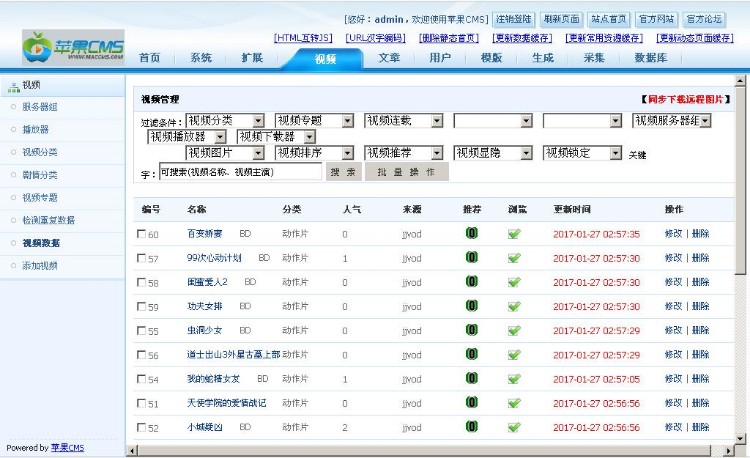This screenshot has height=458, width=750.
Task: Click the recommend icon in row 56
Action: (x=472, y=354)
